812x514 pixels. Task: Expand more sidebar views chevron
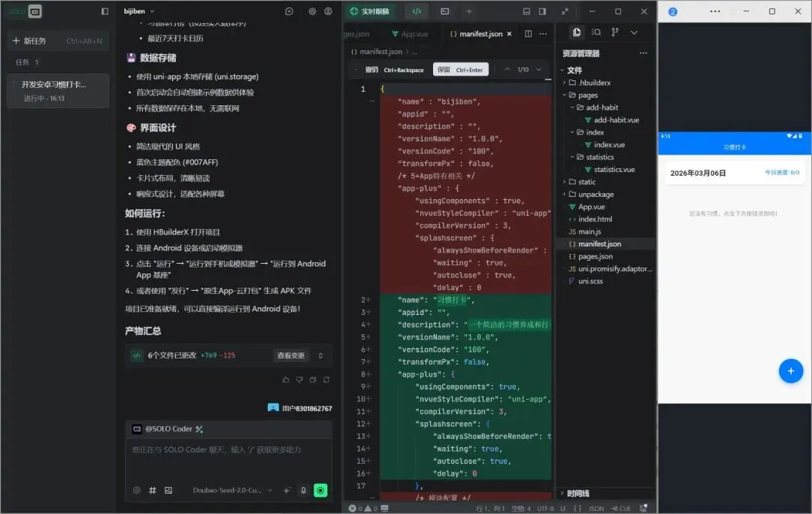[634, 32]
